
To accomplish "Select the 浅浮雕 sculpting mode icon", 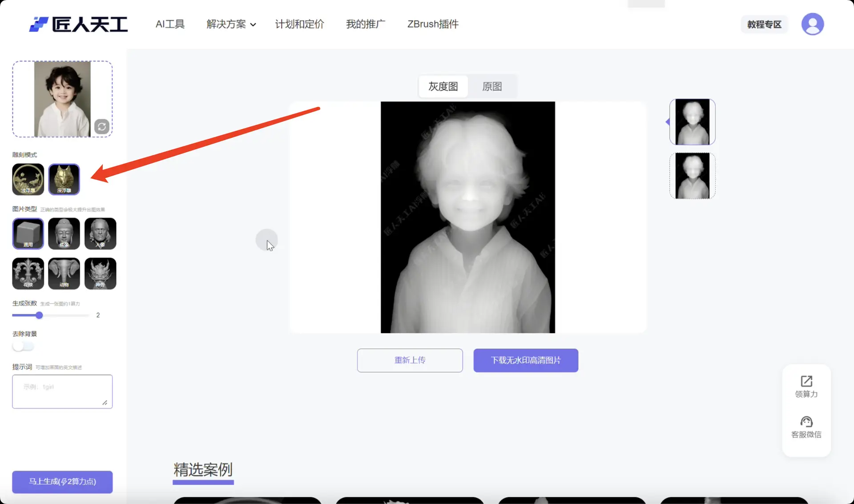I will pyautogui.click(x=28, y=179).
